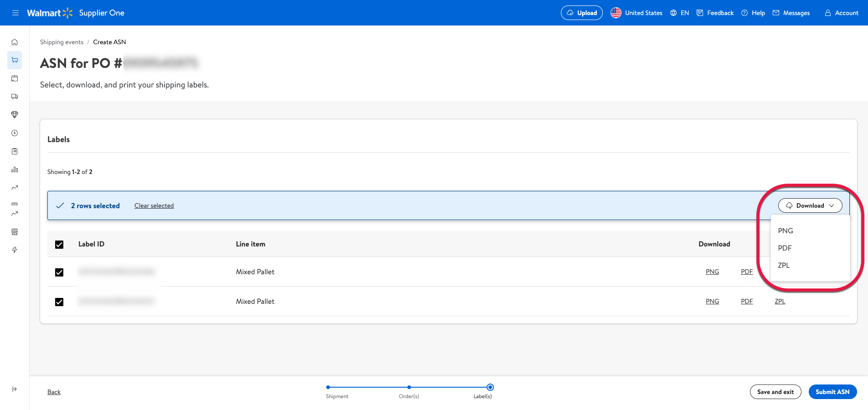The height and width of the screenshot is (410, 868).
Task: Open the hamburger navigation menu
Action: click(x=15, y=13)
